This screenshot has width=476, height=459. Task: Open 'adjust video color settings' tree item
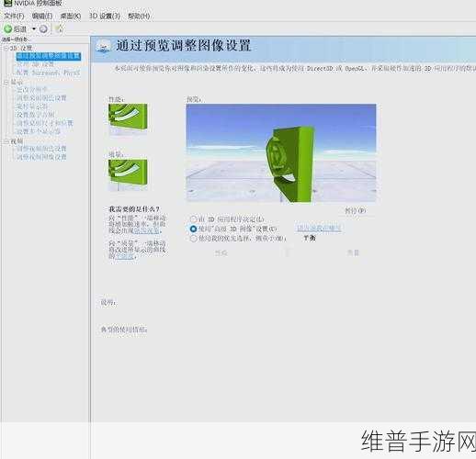pyautogui.click(x=41, y=149)
